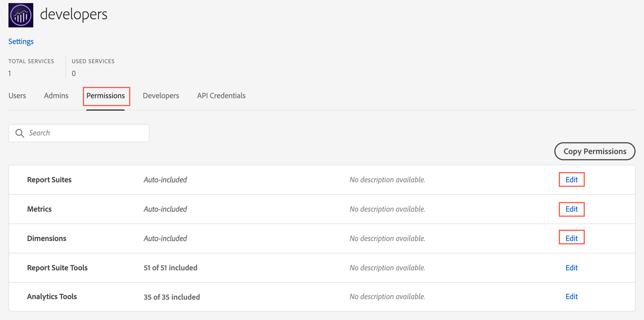Click Auto-included in the Metrics row
The width and height of the screenshot is (644, 320).
[x=166, y=209]
